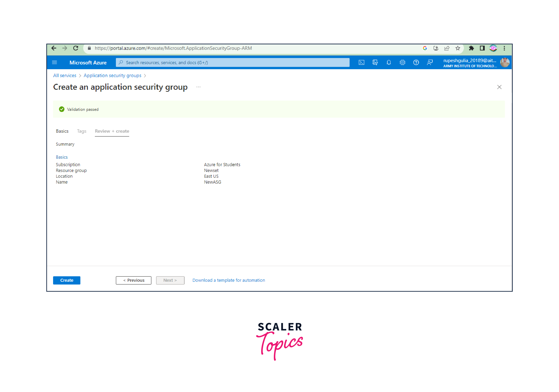Image resolution: width=559 pixels, height=392 pixels.
Task: Select the Review + create tab
Action: point(112,131)
